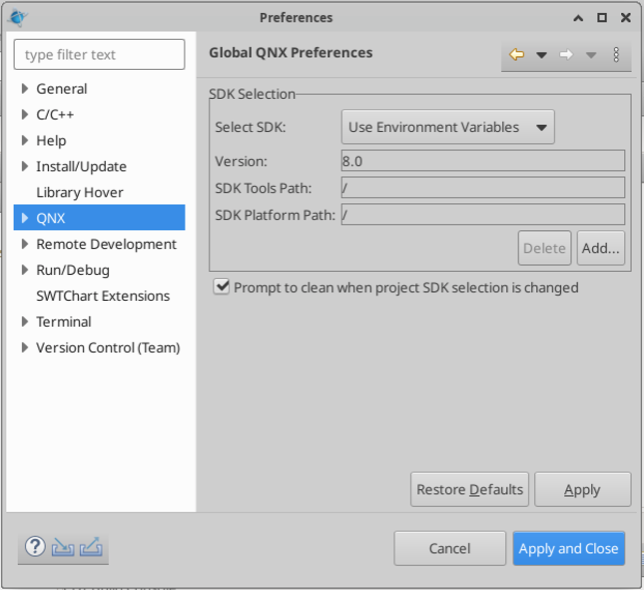
Task: Open the three-dot view menu icon
Action: point(616,55)
